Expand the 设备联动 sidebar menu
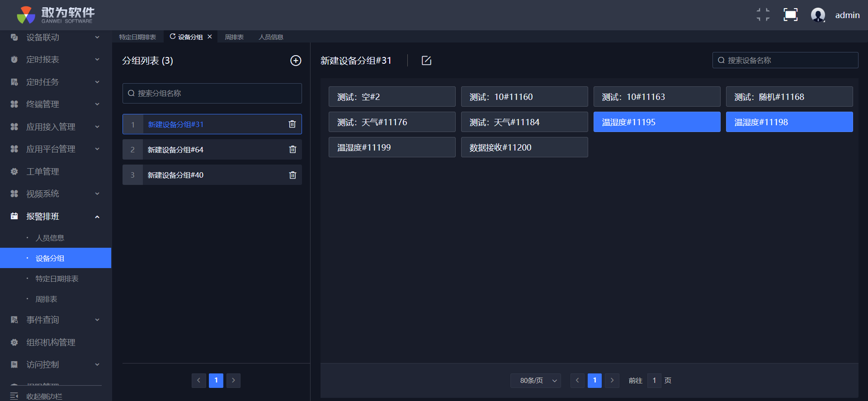868x401 pixels. coord(56,38)
